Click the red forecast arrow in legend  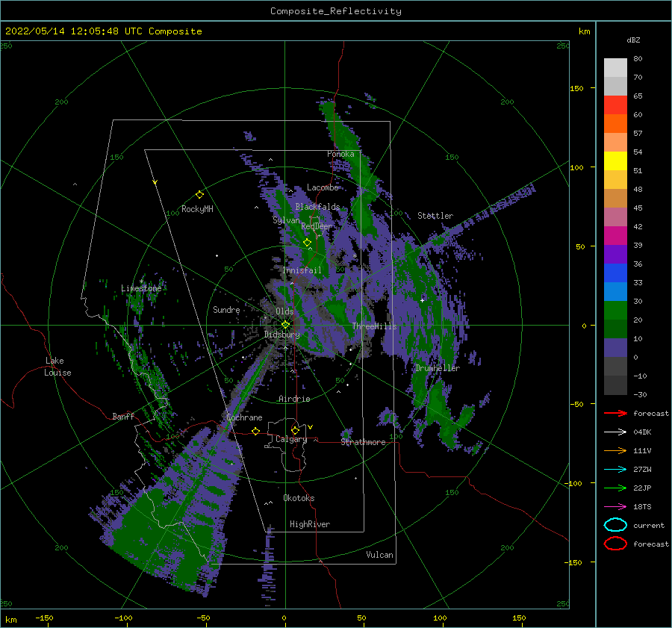pyautogui.click(x=615, y=413)
